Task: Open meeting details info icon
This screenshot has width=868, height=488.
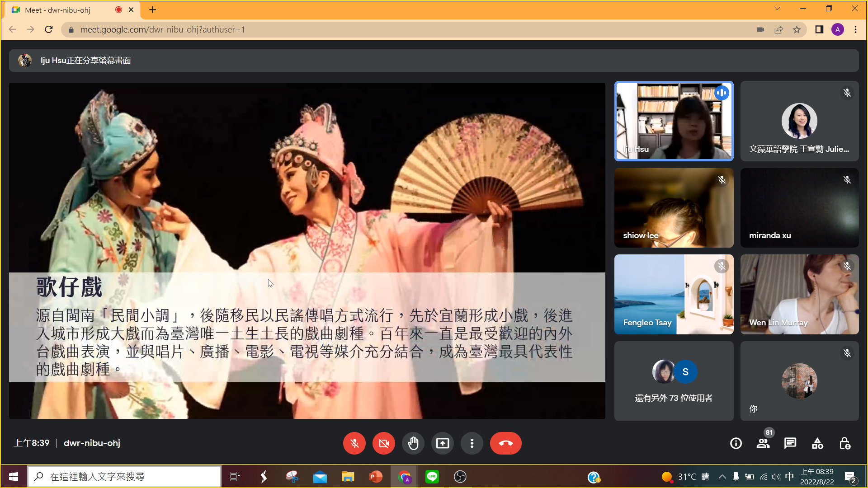Action: 736,443
